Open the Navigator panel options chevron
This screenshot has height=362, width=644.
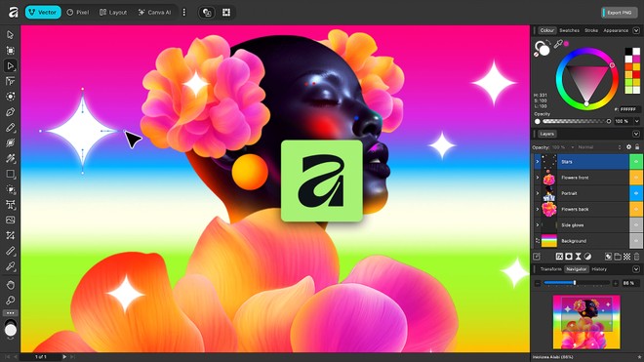click(636, 269)
